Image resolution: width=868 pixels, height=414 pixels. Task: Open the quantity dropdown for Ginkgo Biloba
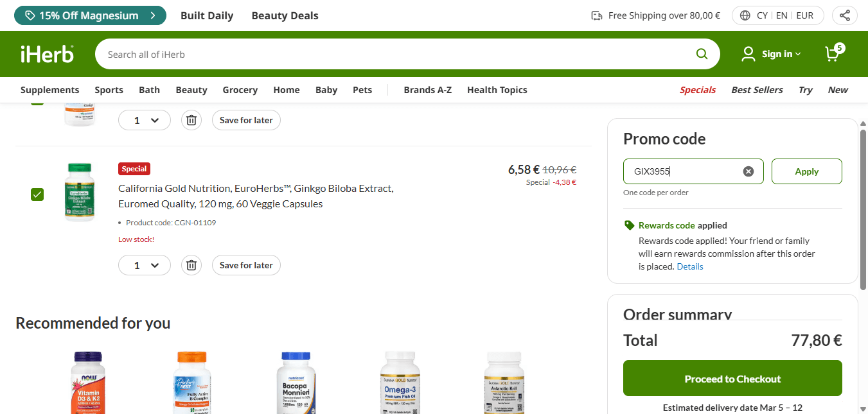[144, 264]
